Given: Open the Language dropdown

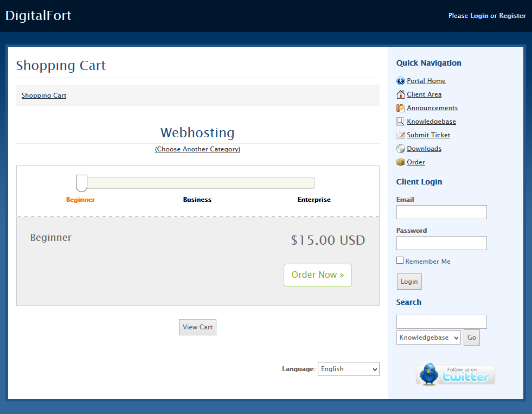Looking at the screenshot, I should point(349,369).
